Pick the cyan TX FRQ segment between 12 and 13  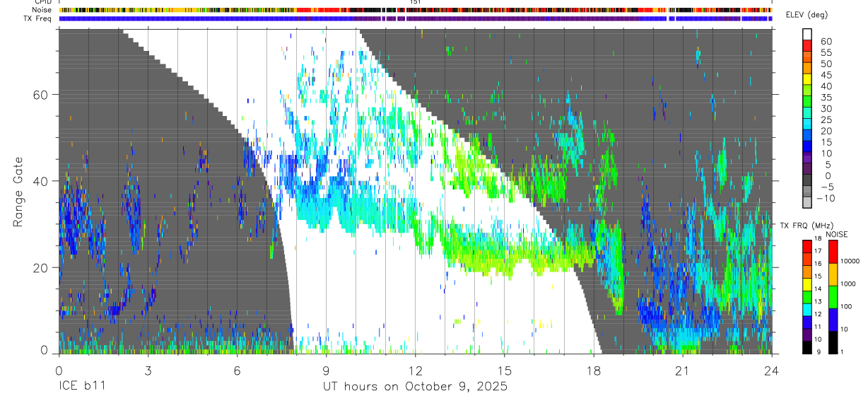click(807, 308)
